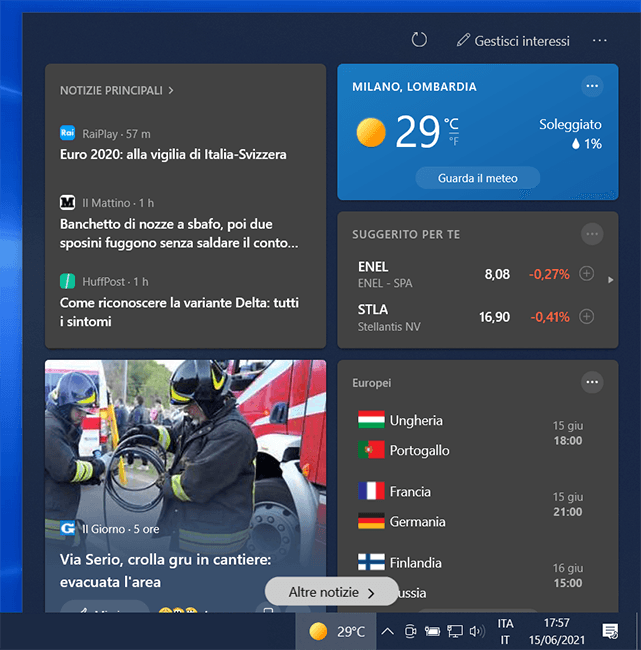
Task: Click Francia flag icon
Action: point(371,491)
